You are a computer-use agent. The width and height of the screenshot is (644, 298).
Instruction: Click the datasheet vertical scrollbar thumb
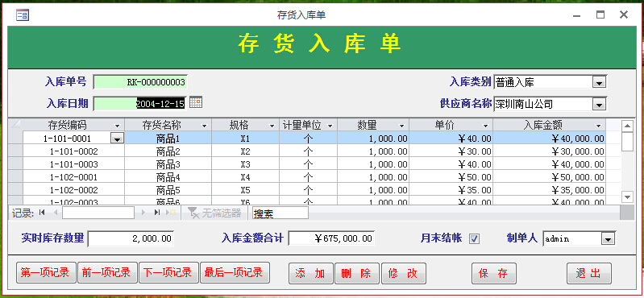pos(627,142)
